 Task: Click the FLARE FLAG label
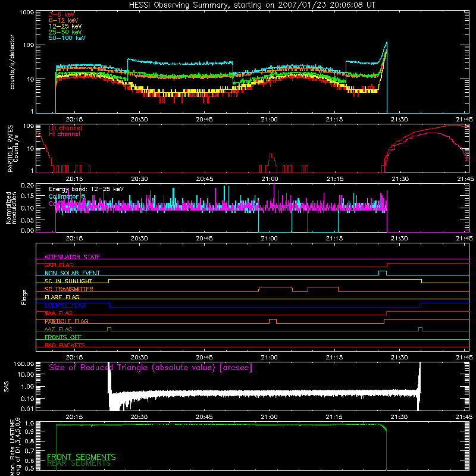[x=62, y=297]
